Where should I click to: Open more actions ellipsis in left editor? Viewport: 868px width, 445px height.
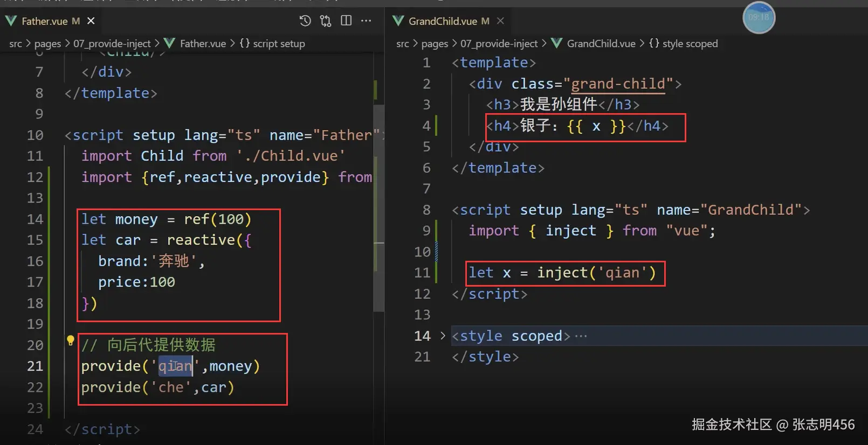366,20
